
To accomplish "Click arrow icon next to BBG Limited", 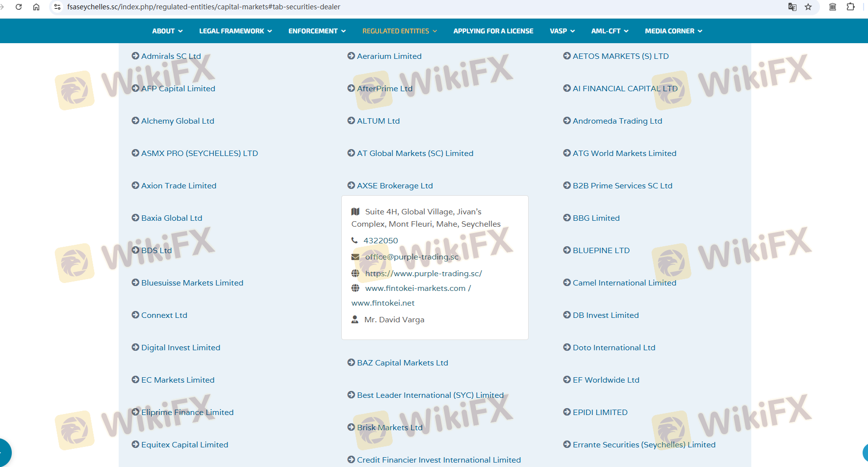I will pos(567,218).
